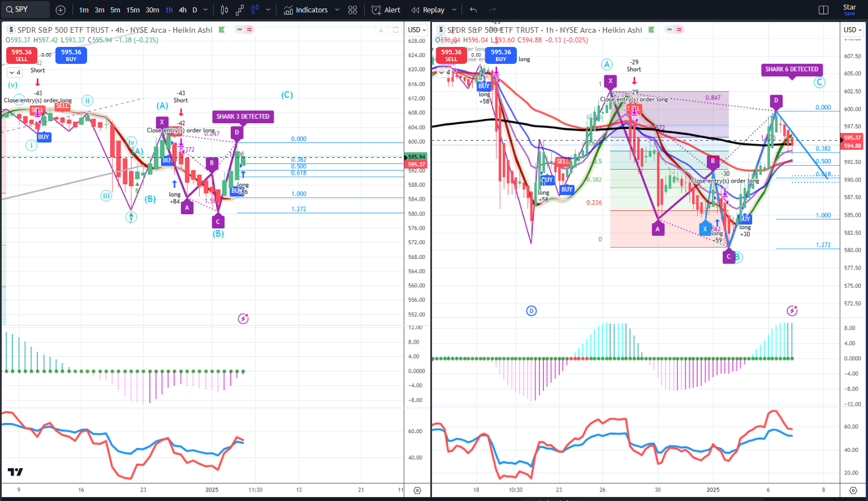Click the 4h chart title SPDR S&P 500 ETF TRUST
868x501 pixels.
[63, 30]
